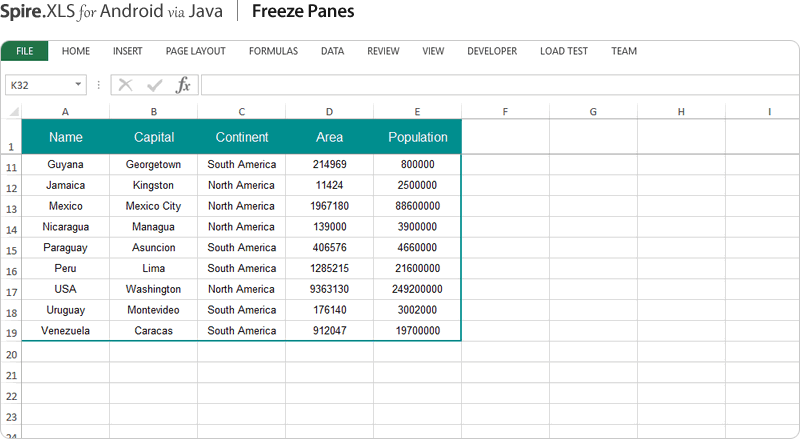Viewport: 800px width, 440px height.
Task: Open the DATA ribbon tab
Action: point(332,51)
